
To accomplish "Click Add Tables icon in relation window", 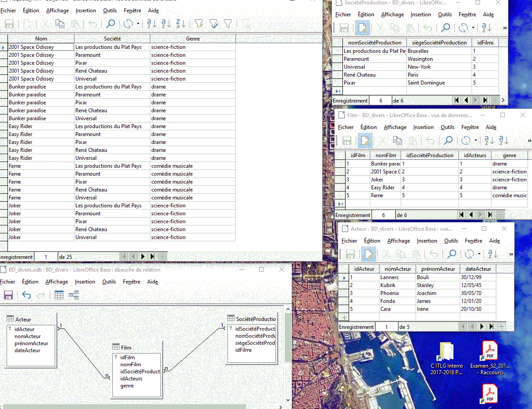I will point(59,295).
